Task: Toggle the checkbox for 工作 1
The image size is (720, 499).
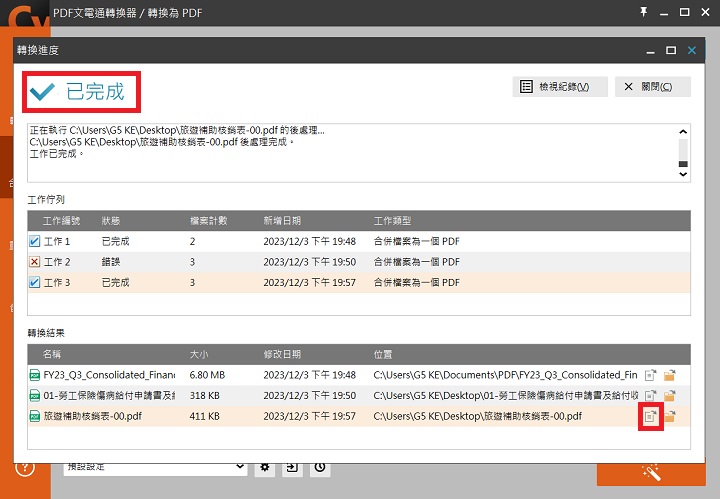Action: point(35,241)
